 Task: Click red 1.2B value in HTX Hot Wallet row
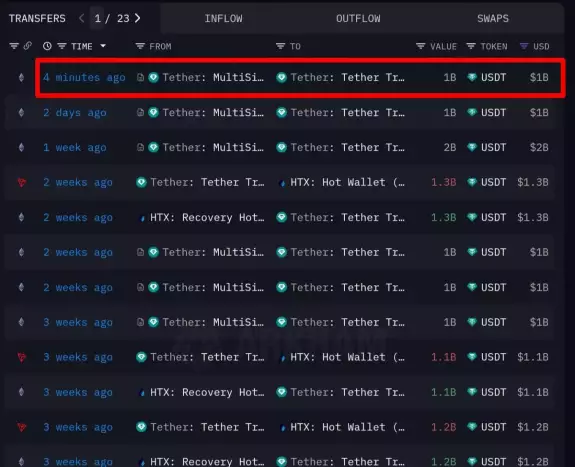444,427
